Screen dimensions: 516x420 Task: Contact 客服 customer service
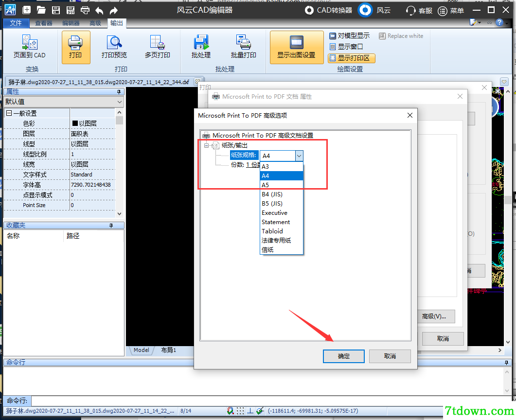coord(419,11)
